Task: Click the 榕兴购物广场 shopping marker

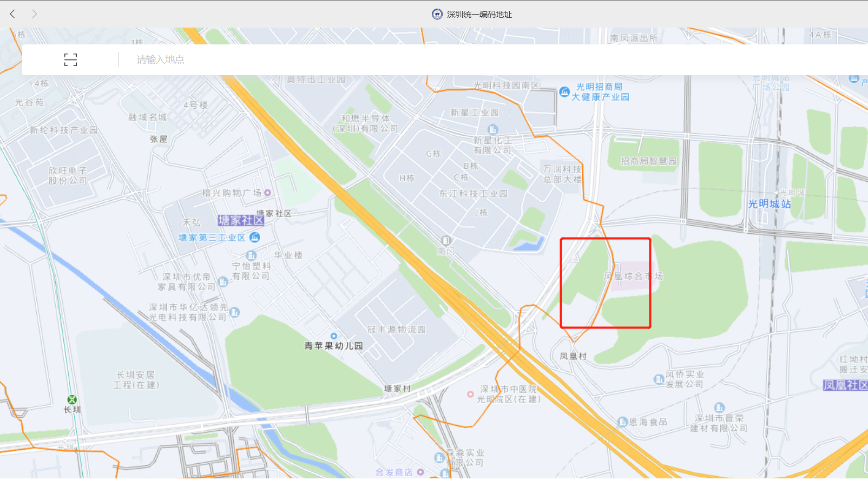Action: (267, 193)
